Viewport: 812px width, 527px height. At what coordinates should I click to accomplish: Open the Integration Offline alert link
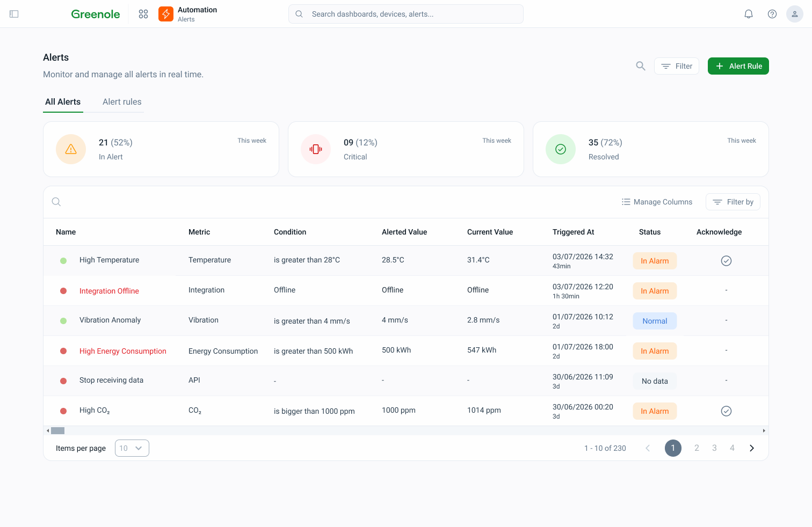pyautogui.click(x=109, y=291)
